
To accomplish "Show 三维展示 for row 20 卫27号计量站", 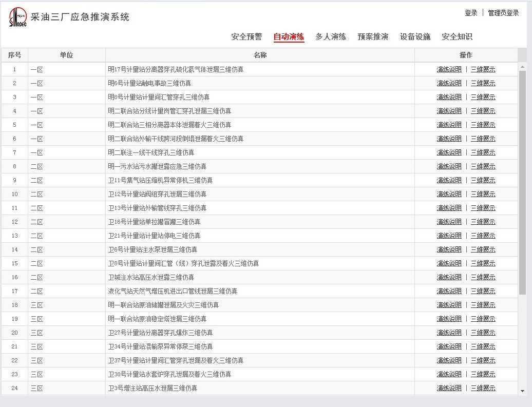I will tap(483, 333).
